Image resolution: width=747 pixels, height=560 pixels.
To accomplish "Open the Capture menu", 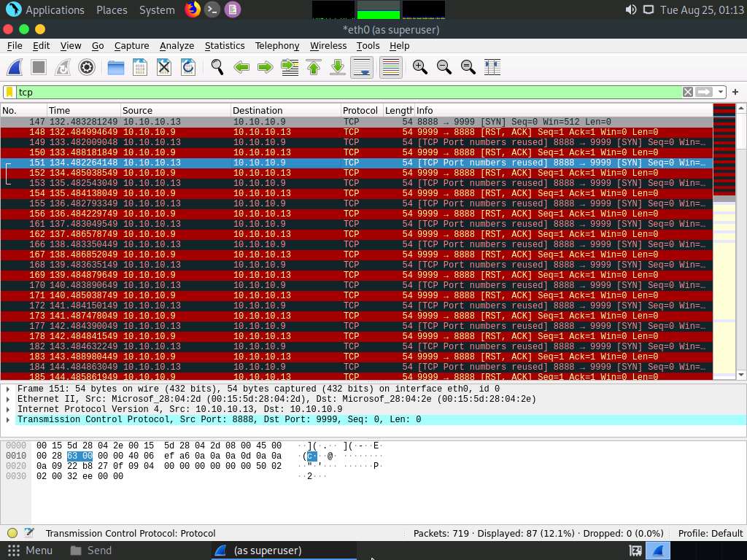I will [131, 46].
